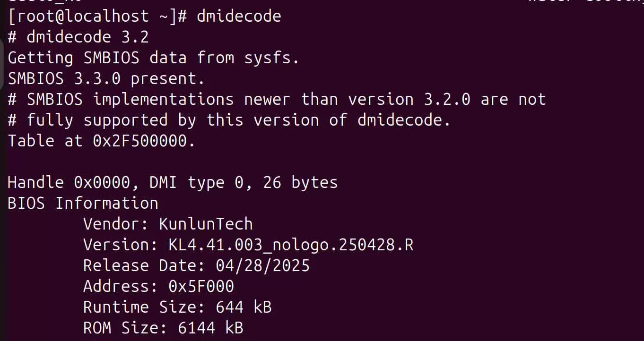Click BIOS version string KL4.41.003_nologo.250428.R
644x341 pixels.
click(291, 245)
